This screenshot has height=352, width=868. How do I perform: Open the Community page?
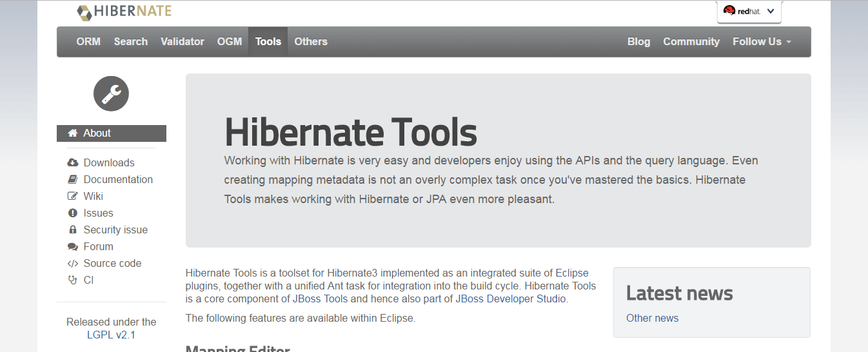point(691,41)
